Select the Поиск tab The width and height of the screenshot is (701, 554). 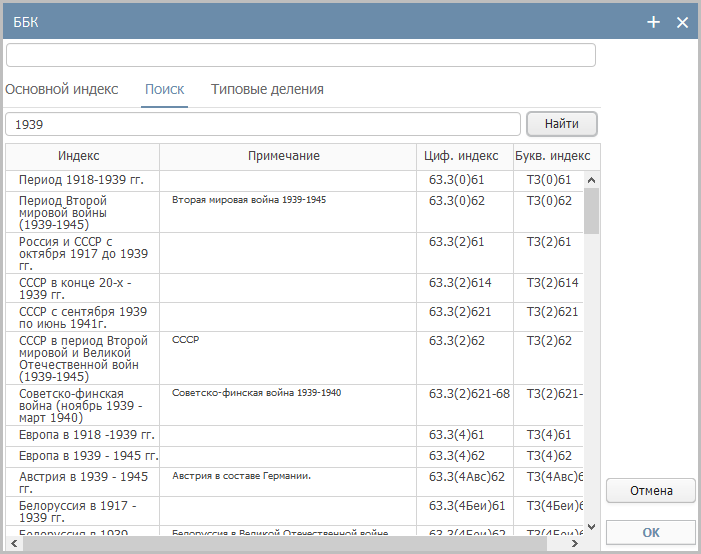[164, 89]
